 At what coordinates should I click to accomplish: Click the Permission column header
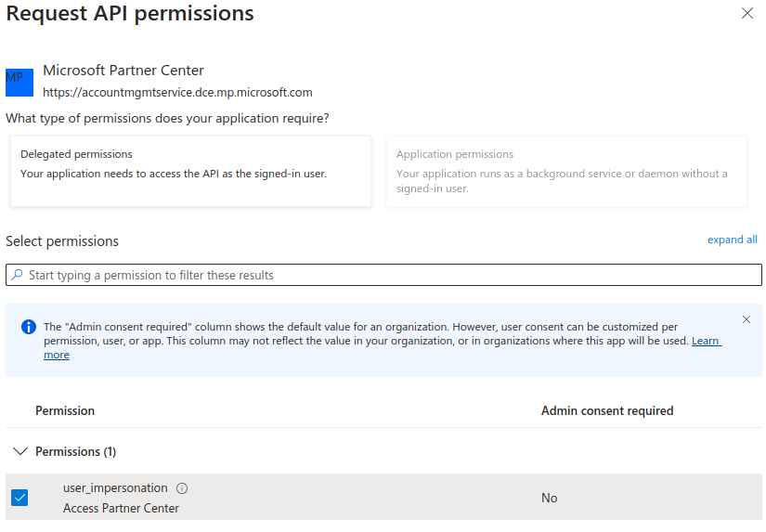point(65,410)
